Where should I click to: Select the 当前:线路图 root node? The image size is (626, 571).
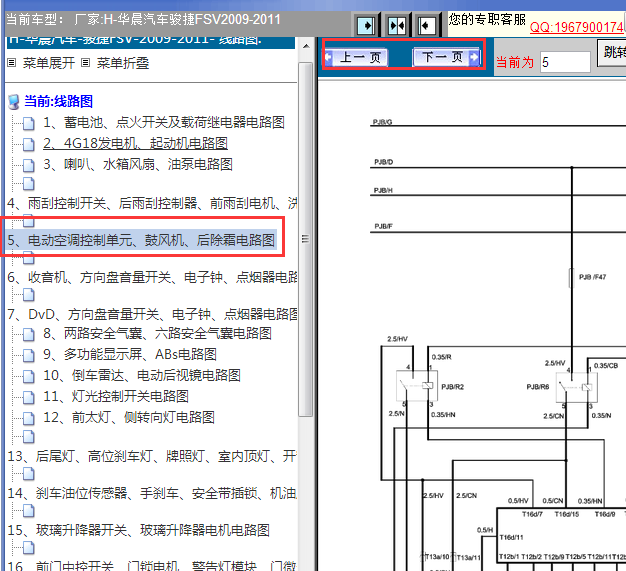point(59,101)
